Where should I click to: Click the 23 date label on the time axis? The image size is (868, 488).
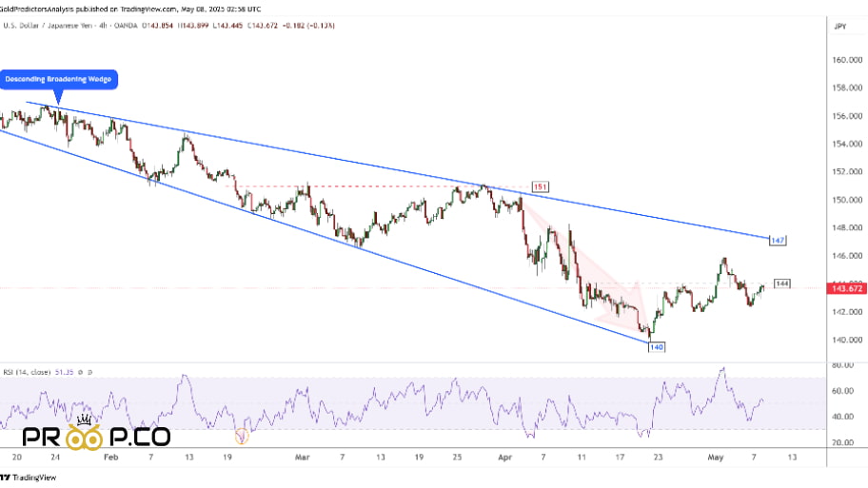pos(658,457)
